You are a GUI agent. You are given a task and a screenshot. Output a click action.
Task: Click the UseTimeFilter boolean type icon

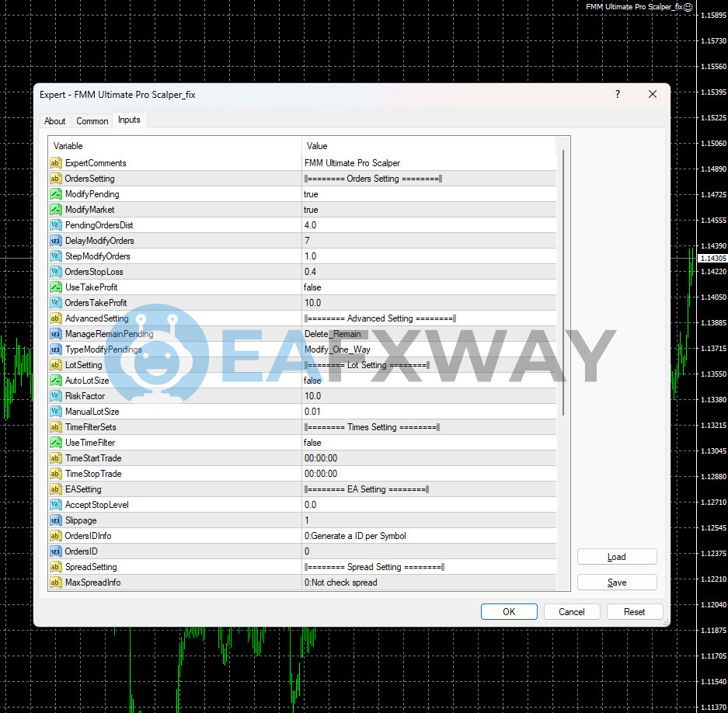point(55,443)
